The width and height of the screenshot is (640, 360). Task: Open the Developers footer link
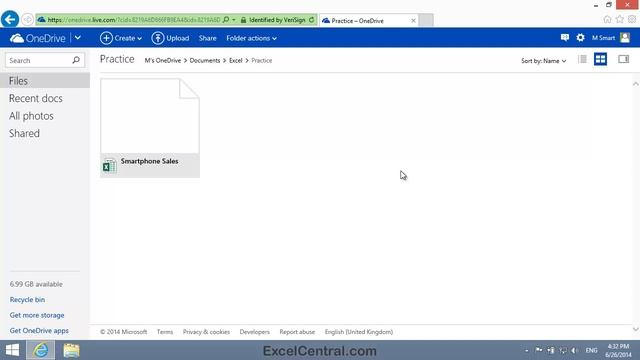(255, 332)
